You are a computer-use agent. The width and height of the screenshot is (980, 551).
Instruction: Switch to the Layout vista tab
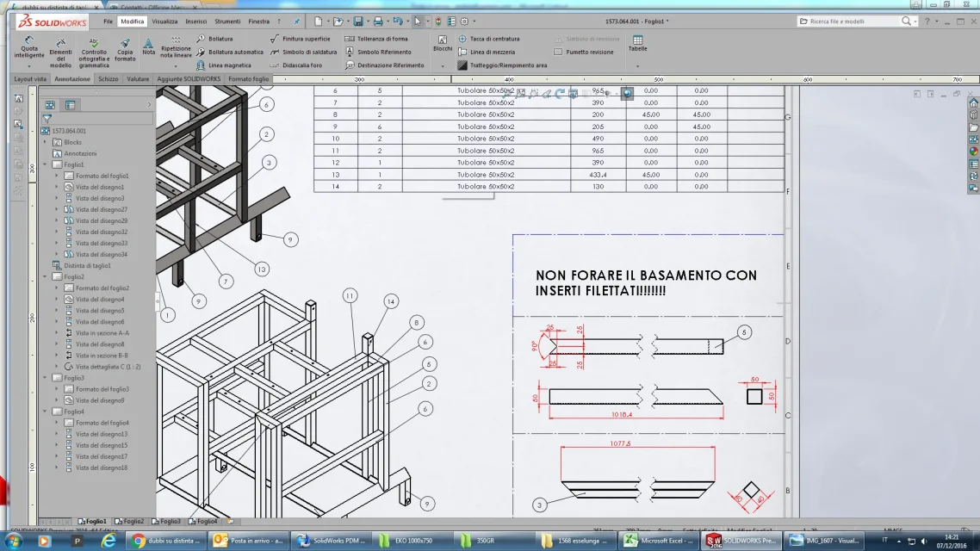(30, 78)
